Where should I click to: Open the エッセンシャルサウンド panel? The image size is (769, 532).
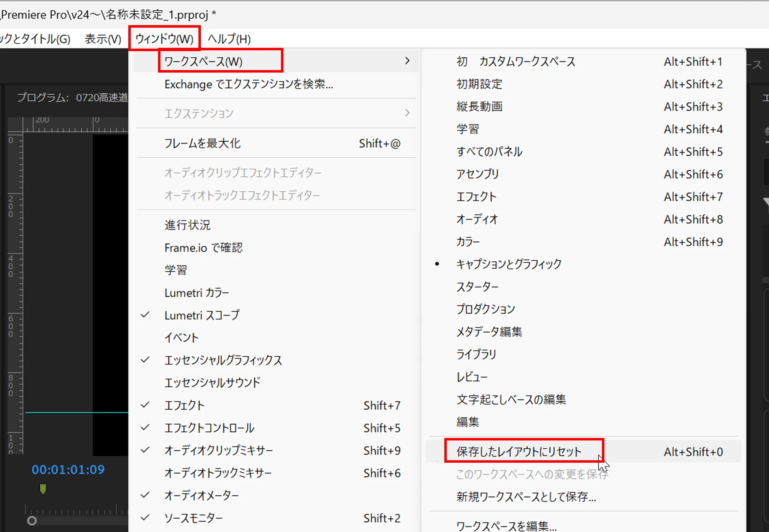click(x=276, y=383)
